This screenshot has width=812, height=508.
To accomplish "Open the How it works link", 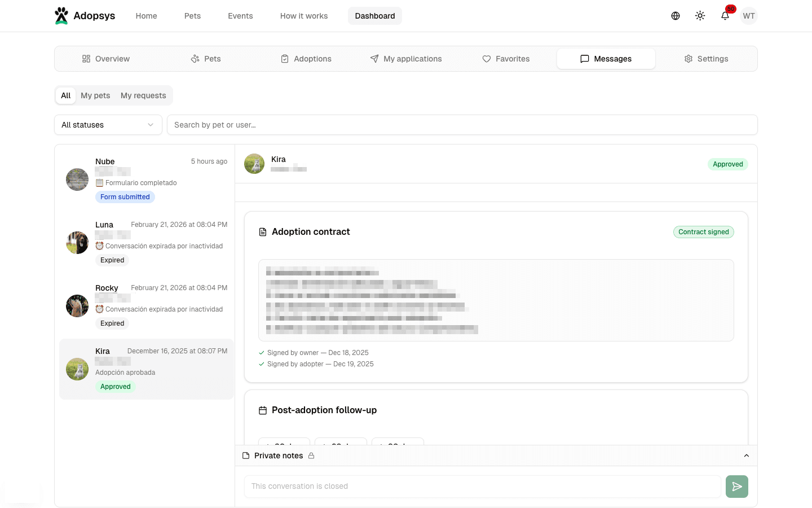I will pyautogui.click(x=304, y=16).
